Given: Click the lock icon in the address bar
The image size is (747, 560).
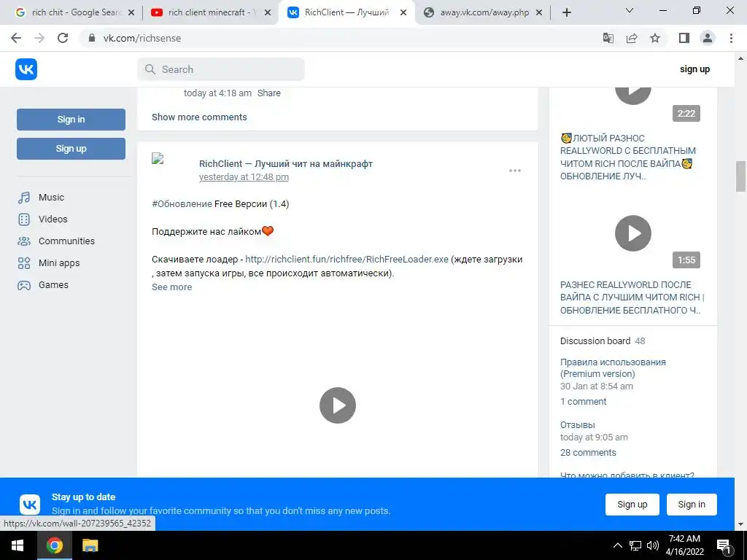Looking at the screenshot, I should [x=92, y=38].
